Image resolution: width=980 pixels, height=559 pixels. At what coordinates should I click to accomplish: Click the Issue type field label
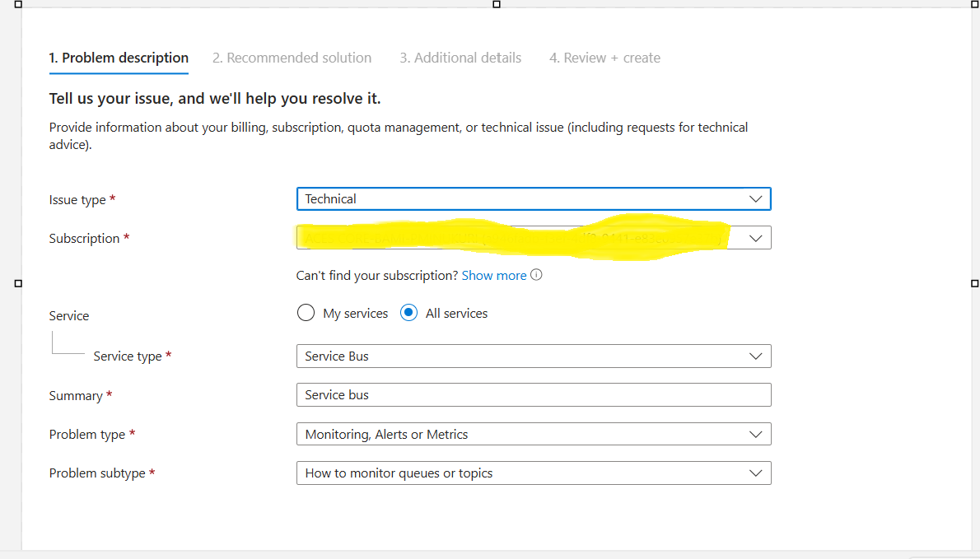77,200
